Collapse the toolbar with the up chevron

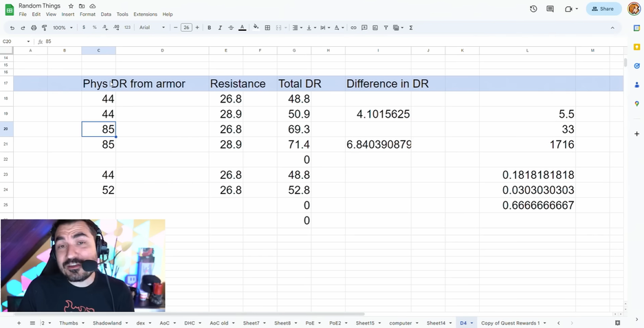pyautogui.click(x=612, y=28)
